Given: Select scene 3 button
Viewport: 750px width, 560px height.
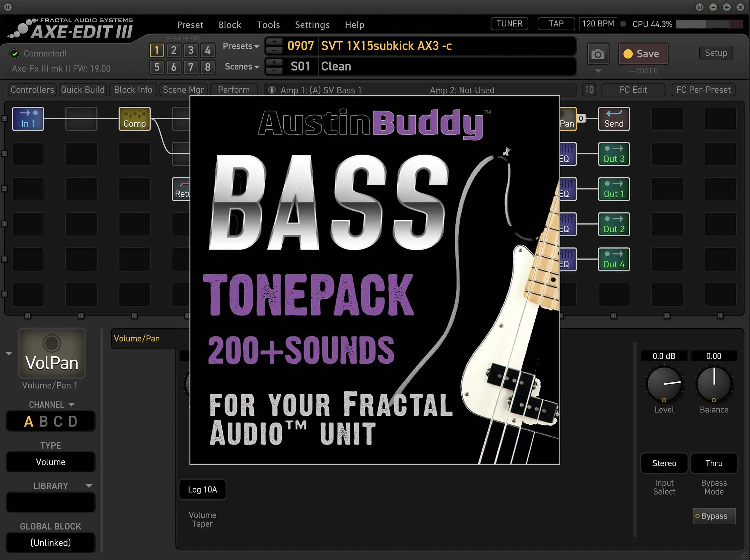Looking at the screenshot, I should 191,51.
